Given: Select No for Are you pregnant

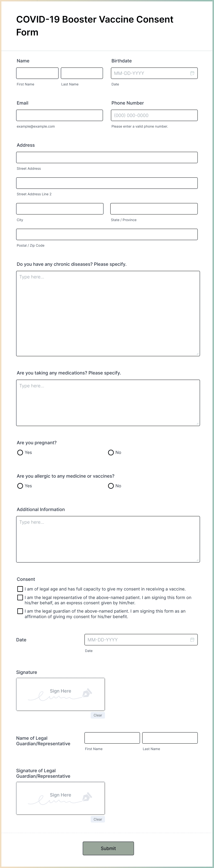Looking at the screenshot, I should tap(111, 453).
